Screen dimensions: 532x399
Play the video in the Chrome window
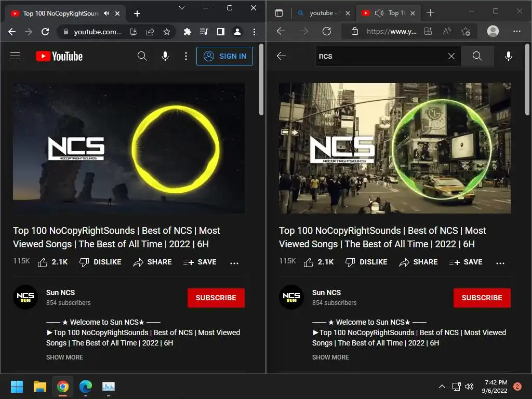pos(129,148)
